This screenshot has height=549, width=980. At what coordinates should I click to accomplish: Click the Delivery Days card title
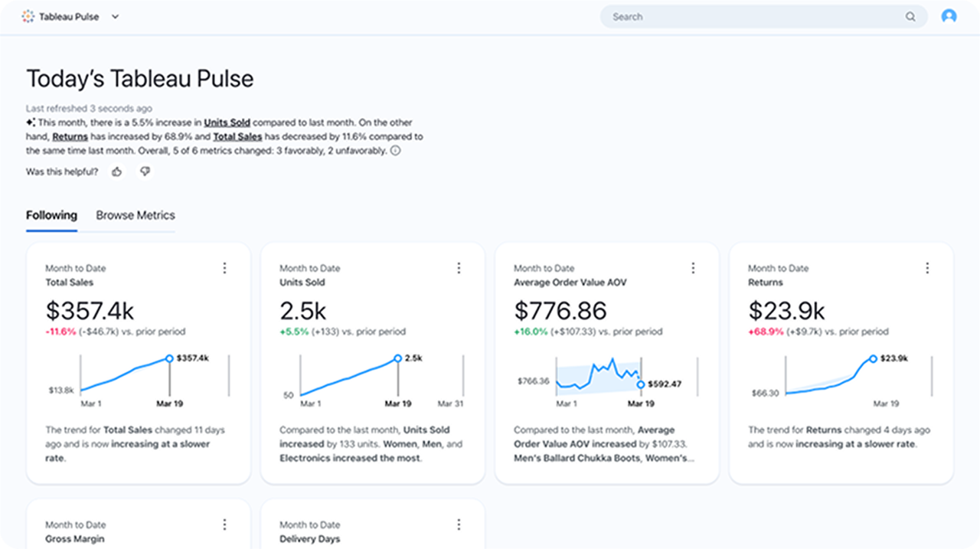point(310,539)
